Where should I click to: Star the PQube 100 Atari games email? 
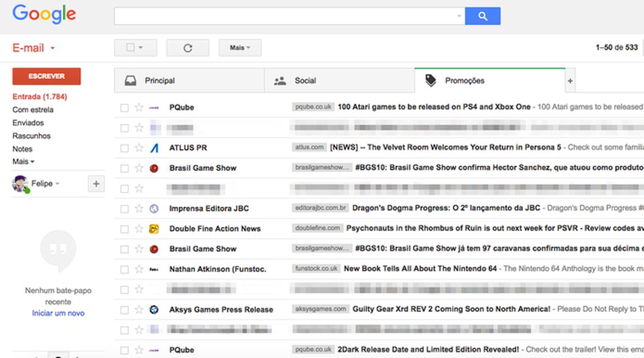click(x=139, y=107)
